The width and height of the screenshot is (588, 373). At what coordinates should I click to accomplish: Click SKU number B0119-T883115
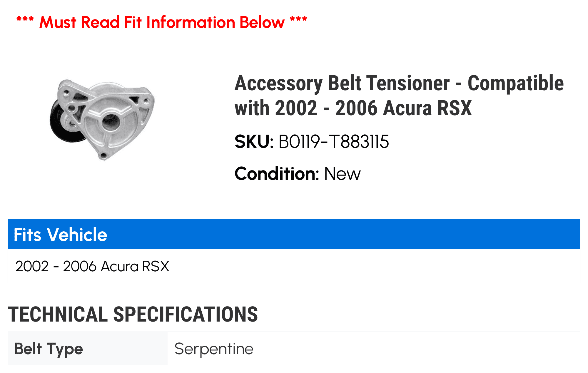(x=334, y=141)
